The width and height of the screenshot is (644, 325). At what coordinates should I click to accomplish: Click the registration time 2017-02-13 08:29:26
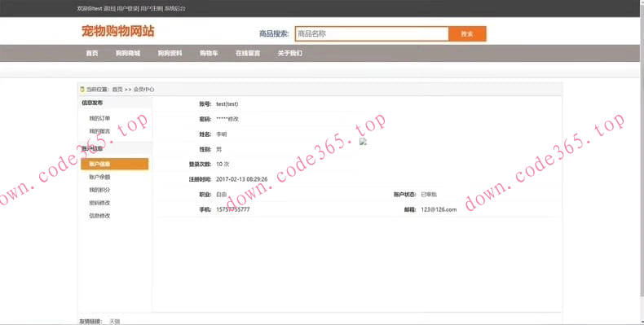tap(242, 179)
